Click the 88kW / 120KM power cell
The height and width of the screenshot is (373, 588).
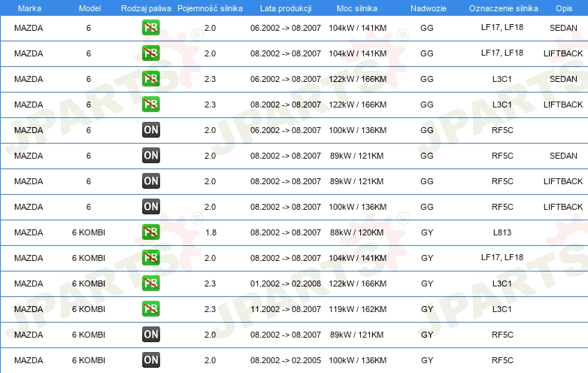[356, 232]
